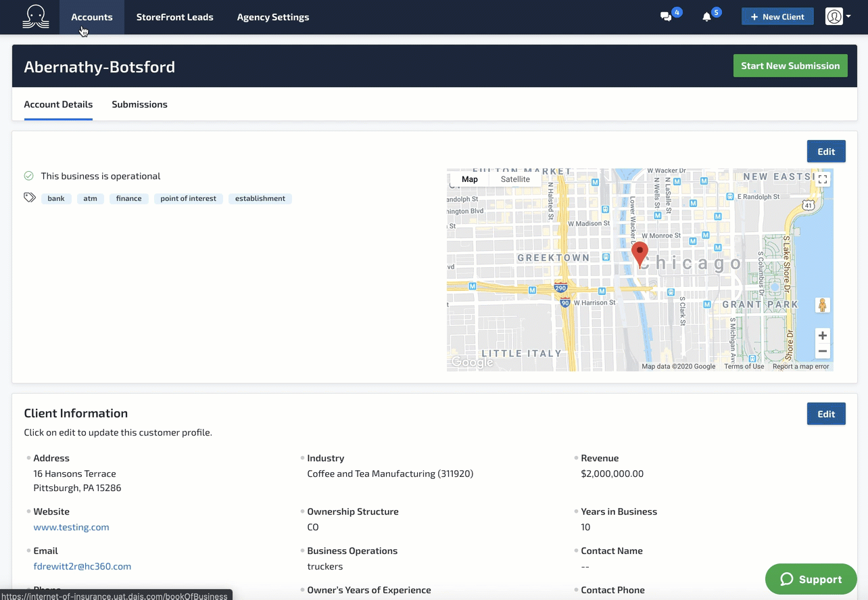The image size is (868, 600).
Task: Click the address 16 Hansons Terrace
Action: click(x=74, y=474)
